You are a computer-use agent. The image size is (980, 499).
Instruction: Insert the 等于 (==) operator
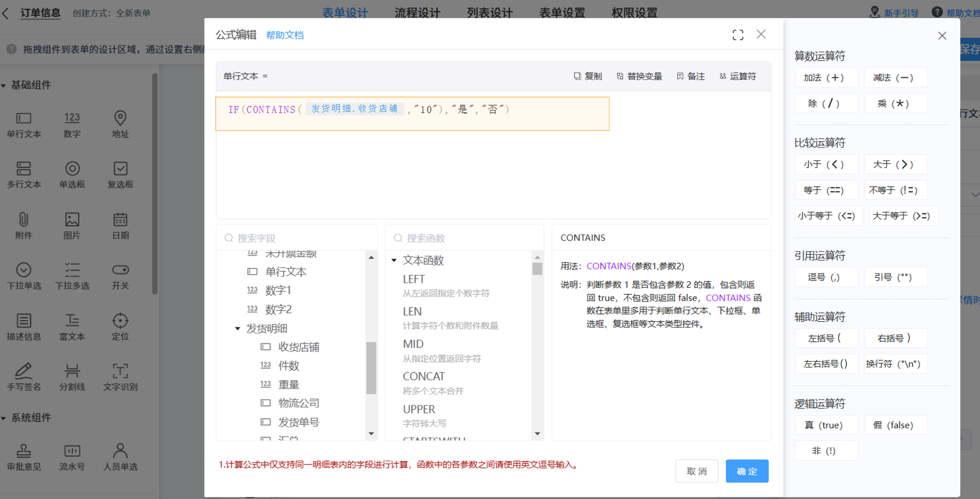pyautogui.click(x=826, y=190)
